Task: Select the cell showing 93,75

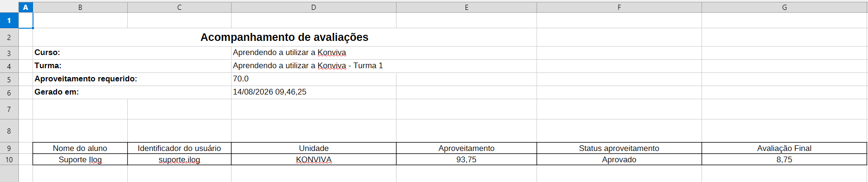Action: point(466,159)
